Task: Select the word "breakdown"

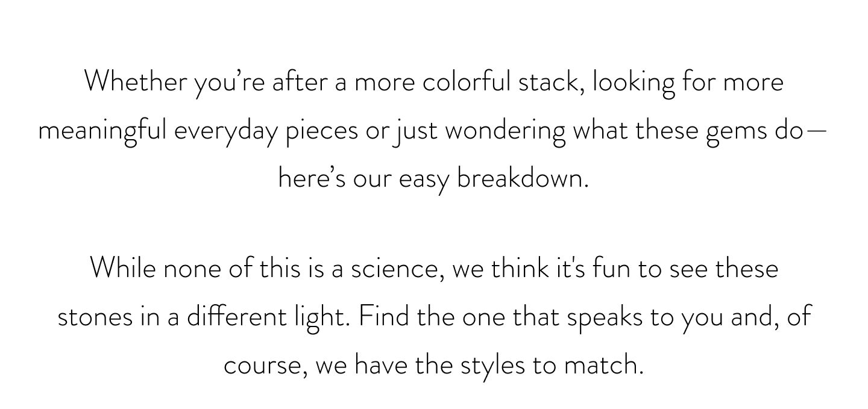Action: (x=520, y=178)
